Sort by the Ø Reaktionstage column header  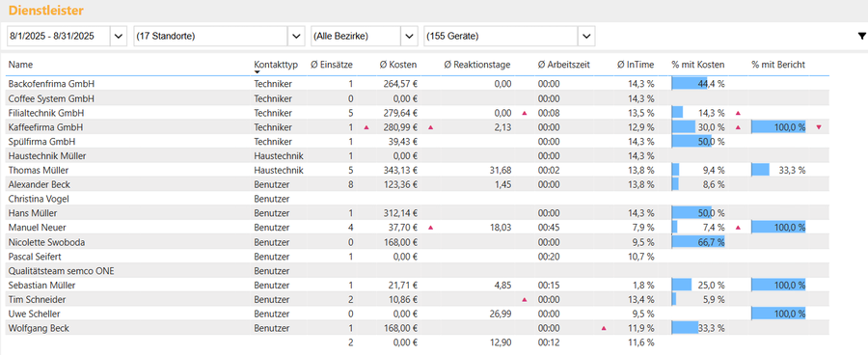click(x=477, y=65)
